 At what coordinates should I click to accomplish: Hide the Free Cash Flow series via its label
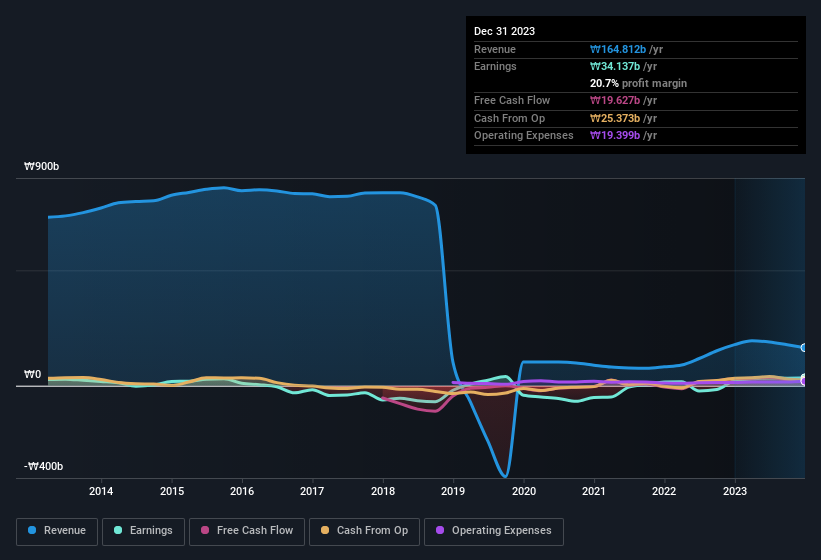[x=254, y=530]
